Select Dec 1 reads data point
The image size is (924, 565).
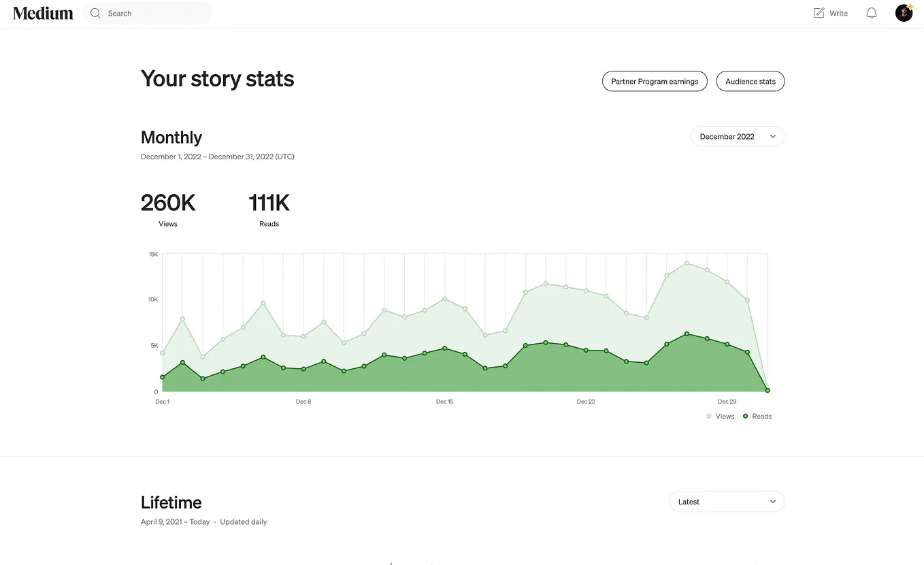pos(163,377)
